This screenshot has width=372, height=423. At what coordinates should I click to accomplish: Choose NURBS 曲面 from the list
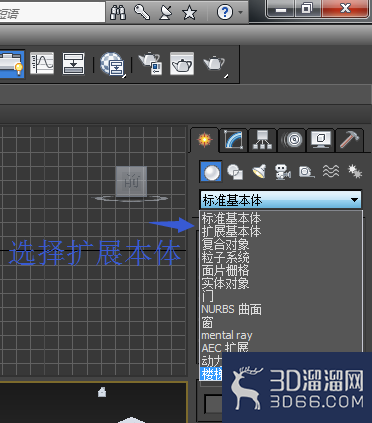pos(281,309)
